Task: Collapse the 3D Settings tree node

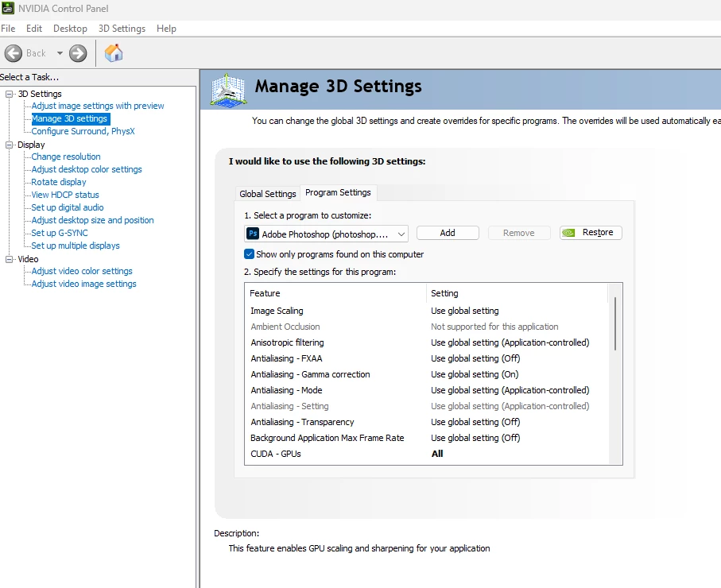Action: pos(9,94)
